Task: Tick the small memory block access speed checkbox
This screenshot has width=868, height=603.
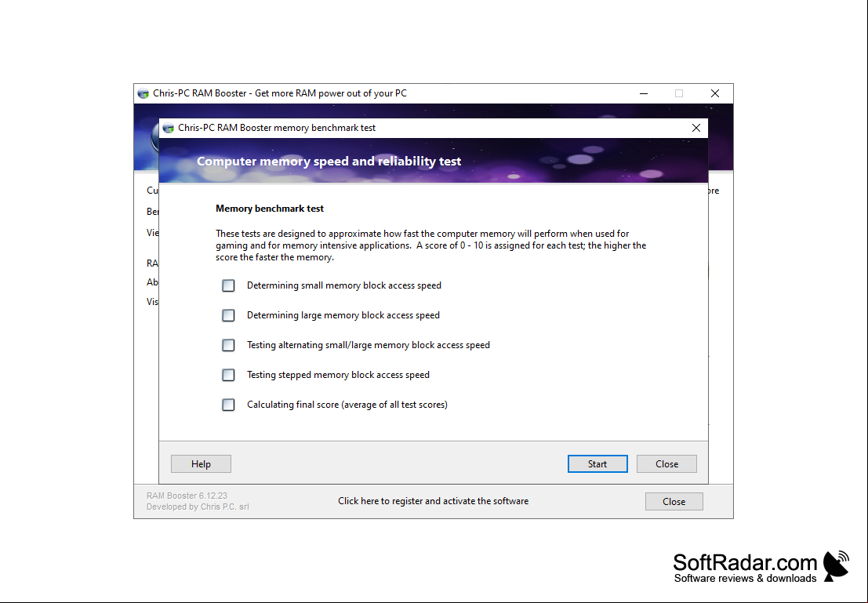Action: coord(228,285)
